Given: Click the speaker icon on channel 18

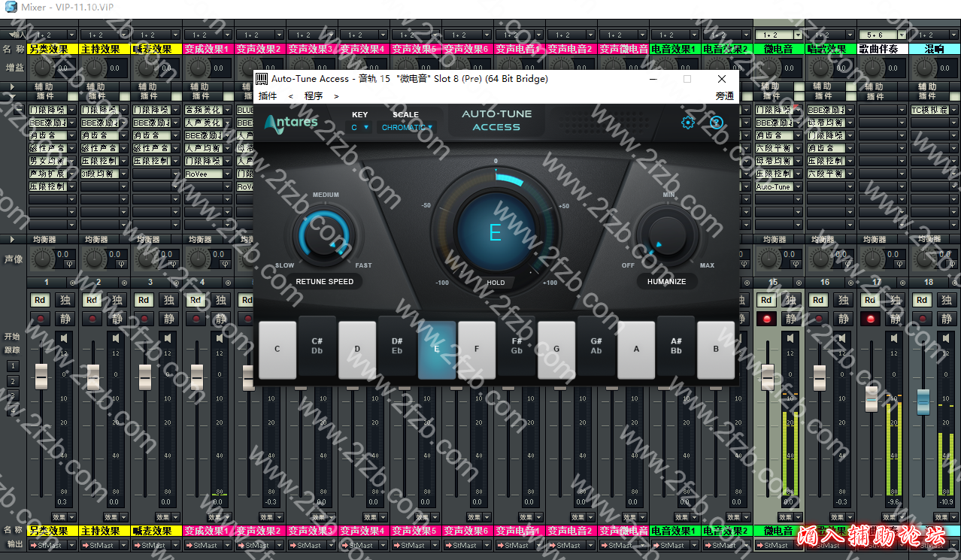Looking at the screenshot, I should point(946,338).
